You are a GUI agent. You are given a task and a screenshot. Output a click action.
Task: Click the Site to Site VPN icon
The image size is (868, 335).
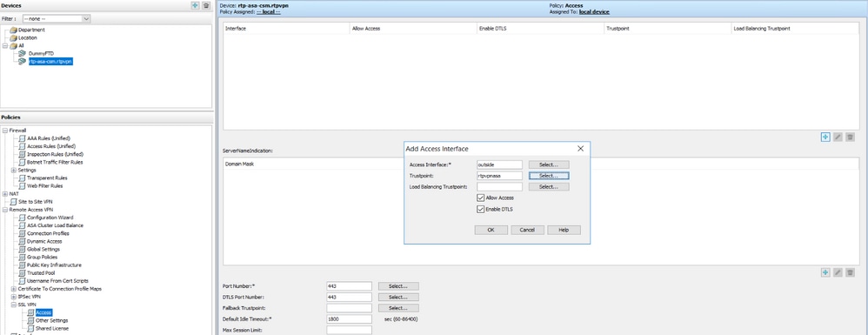coord(13,202)
